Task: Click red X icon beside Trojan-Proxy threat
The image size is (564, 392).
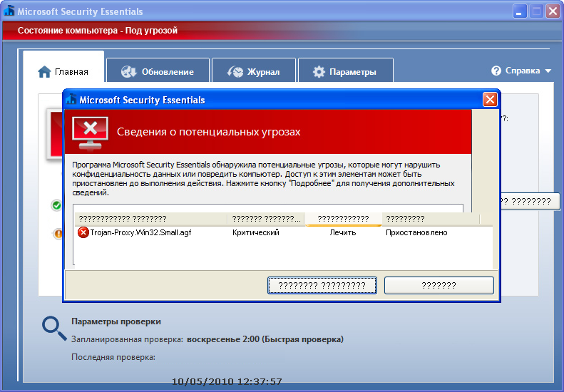Action: tap(83, 232)
